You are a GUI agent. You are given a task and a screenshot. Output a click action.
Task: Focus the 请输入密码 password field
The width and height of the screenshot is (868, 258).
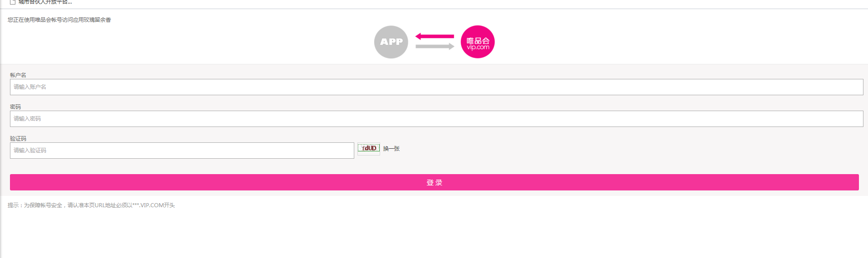point(436,119)
